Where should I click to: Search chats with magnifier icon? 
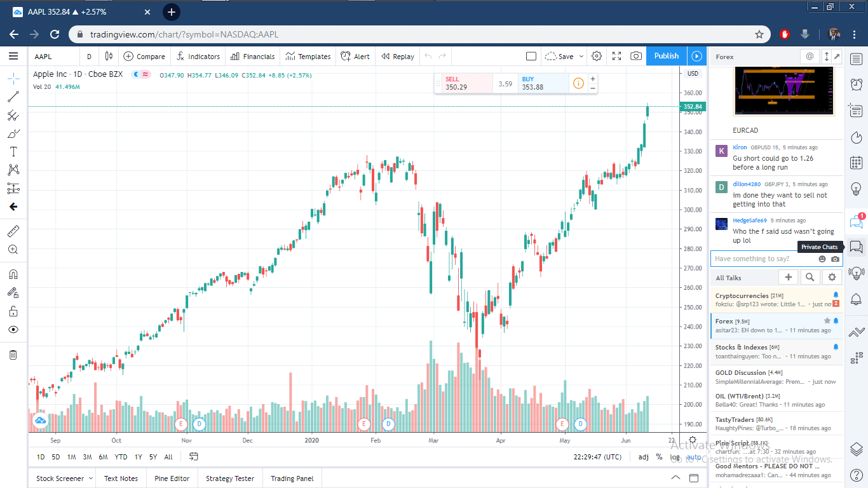(810, 277)
